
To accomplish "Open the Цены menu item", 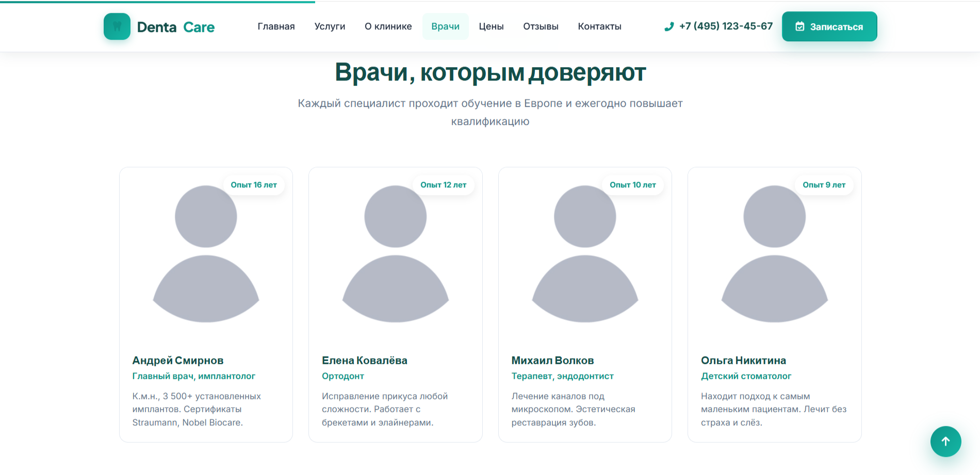I will point(491,26).
